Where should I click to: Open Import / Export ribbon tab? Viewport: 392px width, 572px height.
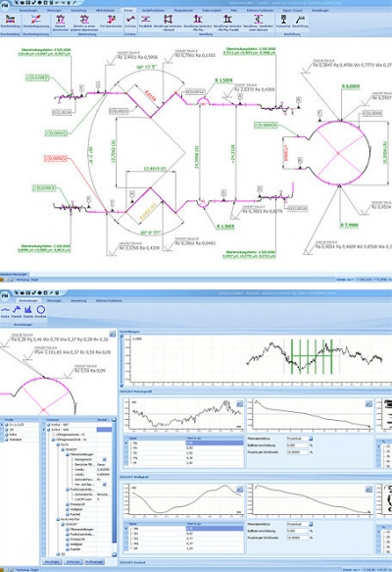293,11
